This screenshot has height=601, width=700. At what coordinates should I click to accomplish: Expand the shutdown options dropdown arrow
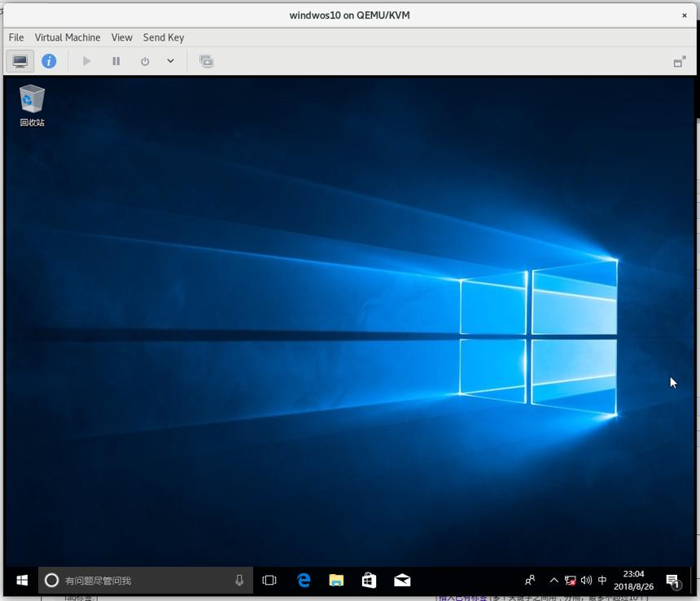point(171,61)
